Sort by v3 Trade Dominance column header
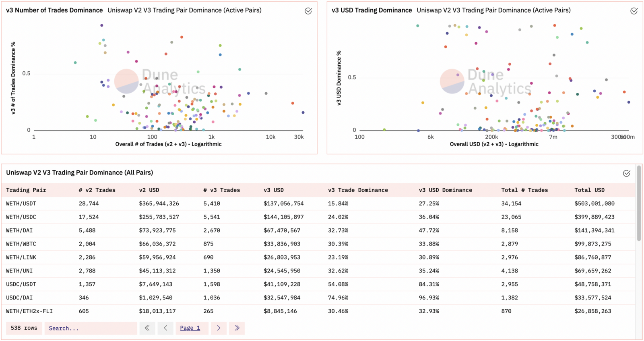This screenshot has width=644, height=341. click(x=358, y=190)
